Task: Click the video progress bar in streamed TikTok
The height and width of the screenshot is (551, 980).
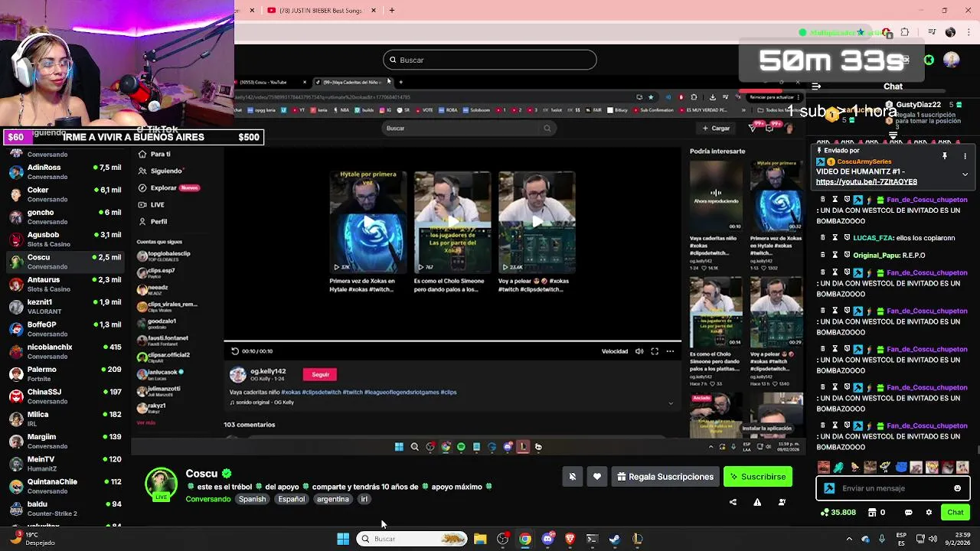Action: pyautogui.click(x=452, y=341)
